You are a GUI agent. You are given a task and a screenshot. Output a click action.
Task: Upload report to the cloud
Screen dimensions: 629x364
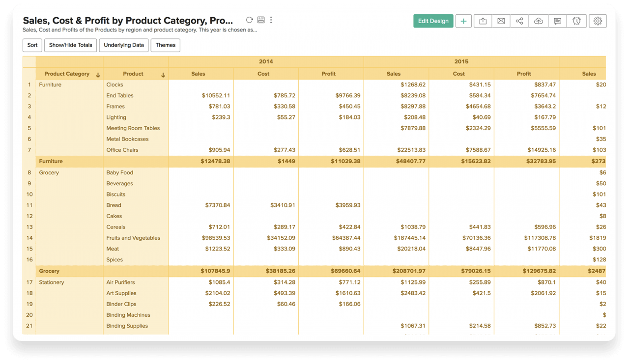pyautogui.click(x=538, y=21)
